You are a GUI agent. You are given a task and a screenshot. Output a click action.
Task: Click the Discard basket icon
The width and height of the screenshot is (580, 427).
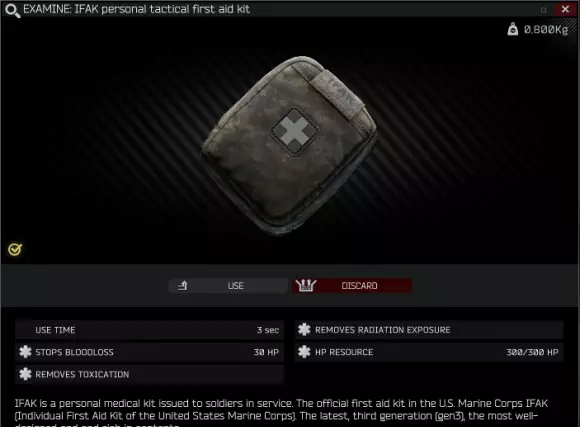[306, 285]
